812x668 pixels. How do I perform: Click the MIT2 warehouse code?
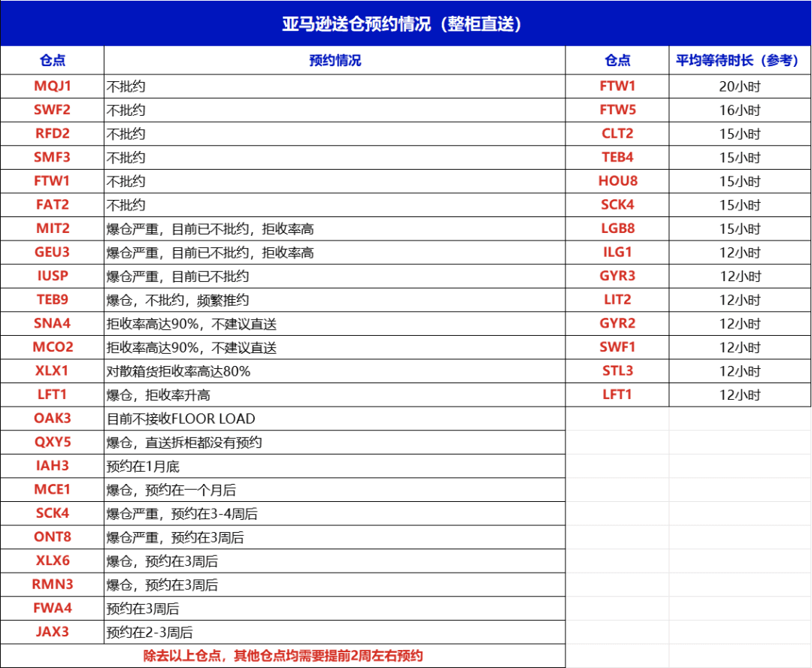coord(52,228)
